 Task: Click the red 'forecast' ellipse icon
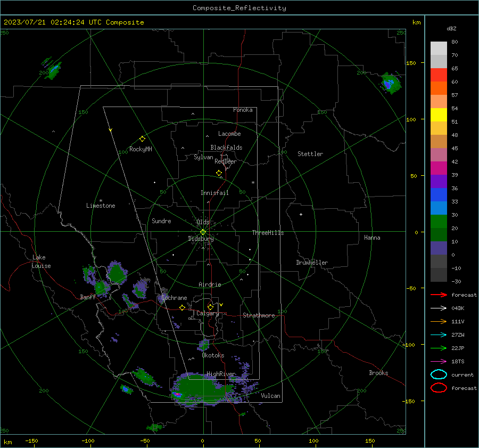(x=439, y=388)
